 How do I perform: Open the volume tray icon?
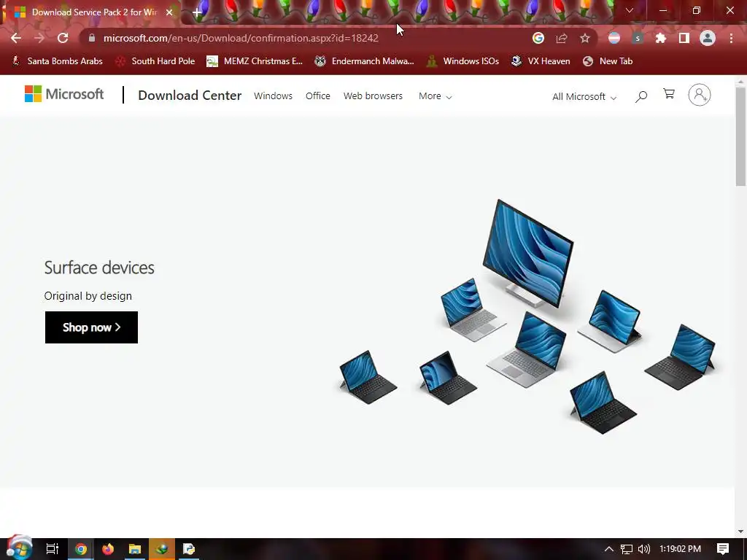point(643,549)
